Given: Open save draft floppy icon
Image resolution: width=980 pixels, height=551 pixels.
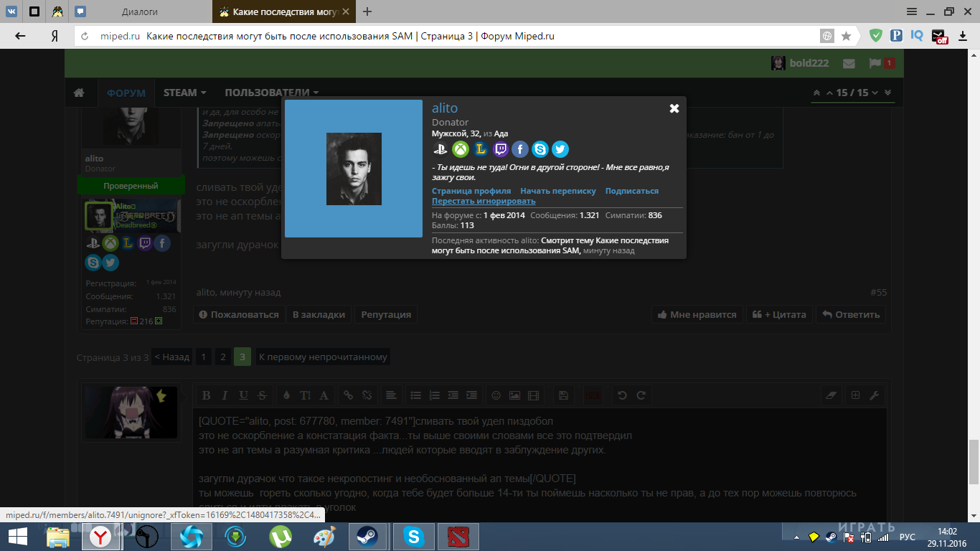Looking at the screenshot, I should pyautogui.click(x=563, y=395).
